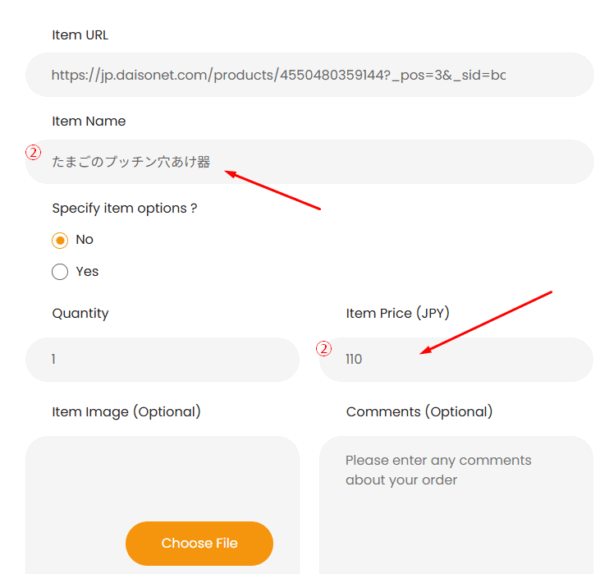Click the "Comments (Optional)" label
The image size is (600, 574).
(x=419, y=411)
